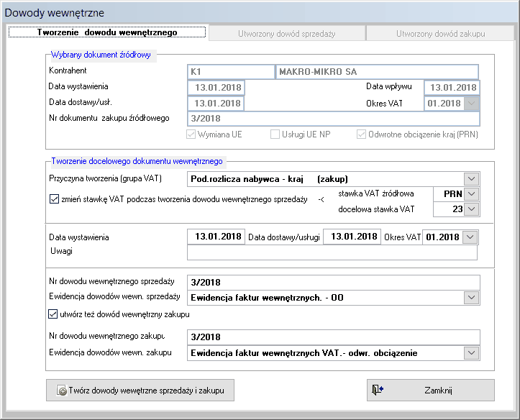Click Nr dokumentu zakupu źródłowego field
Image resolution: width=520 pixels, height=420 pixels.
(333, 119)
